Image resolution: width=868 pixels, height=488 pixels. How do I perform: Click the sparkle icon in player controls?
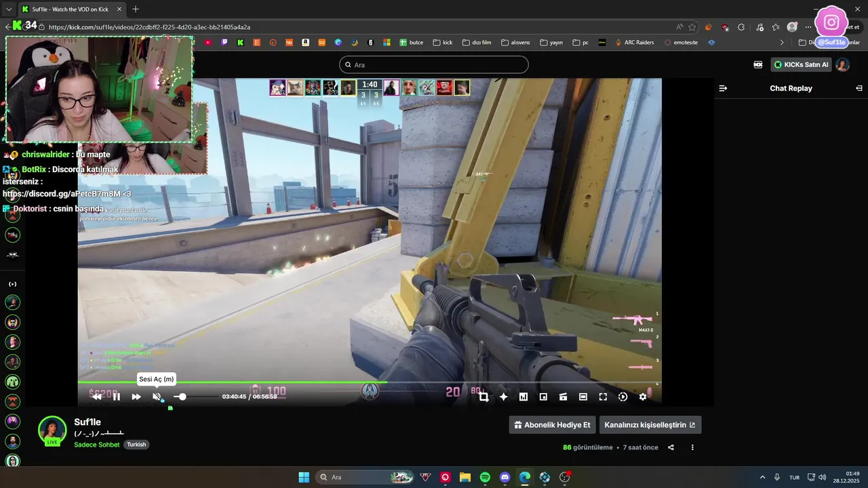(503, 397)
